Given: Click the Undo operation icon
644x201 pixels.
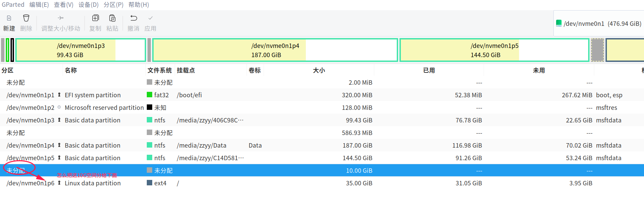Looking at the screenshot, I should pyautogui.click(x=133, y=18).
